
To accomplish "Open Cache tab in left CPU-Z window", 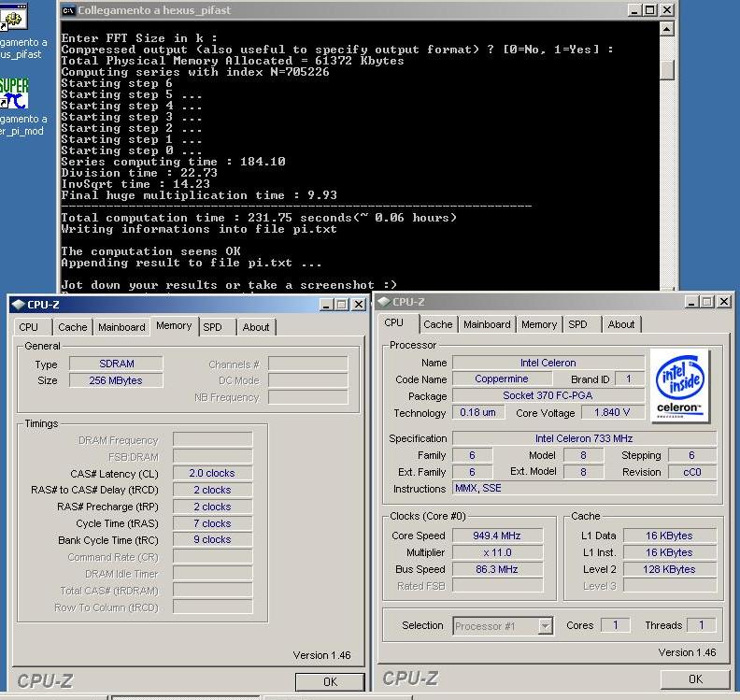I will click(73, 327).
